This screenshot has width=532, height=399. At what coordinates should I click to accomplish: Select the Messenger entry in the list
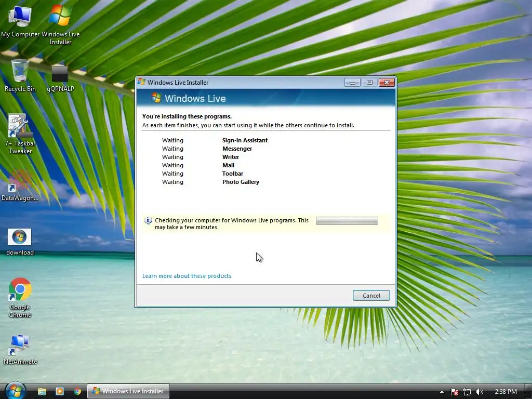point(237,149)
